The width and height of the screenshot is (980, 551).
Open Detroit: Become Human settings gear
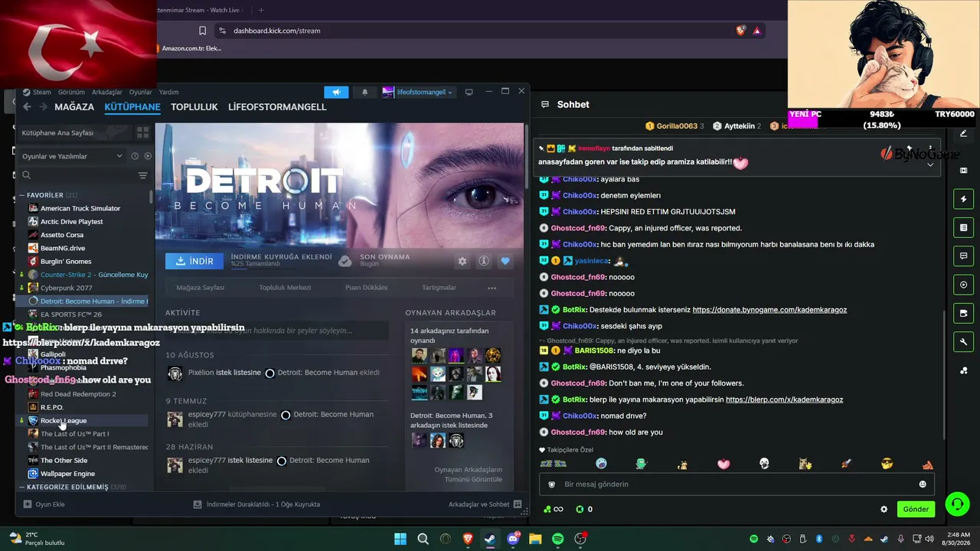(x=462, y=261)
